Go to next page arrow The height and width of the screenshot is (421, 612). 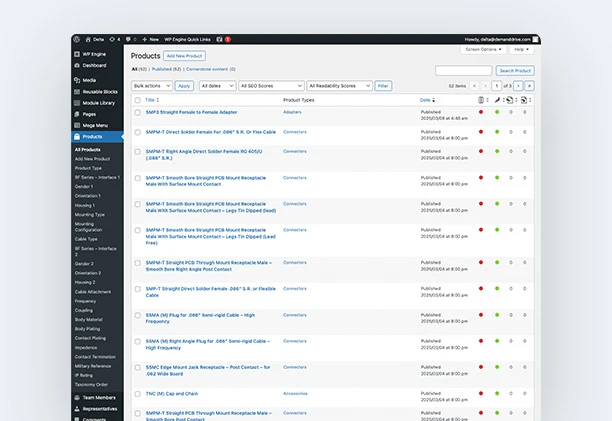click(518, 86)
